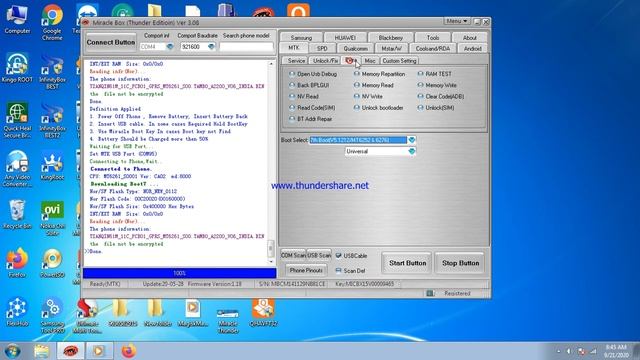Click the Start Button
Viewport: 640px width, 360px height.
coord(407,263)
